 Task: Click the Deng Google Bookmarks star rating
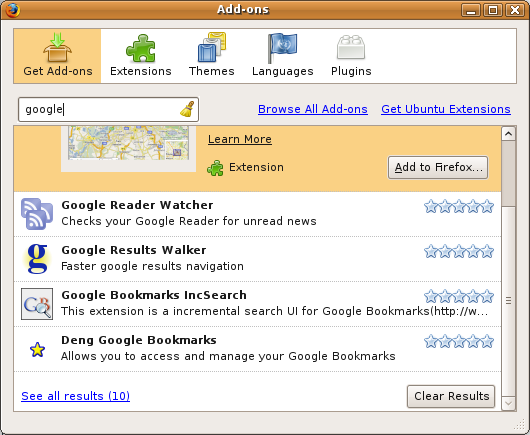tap(459, 341)
